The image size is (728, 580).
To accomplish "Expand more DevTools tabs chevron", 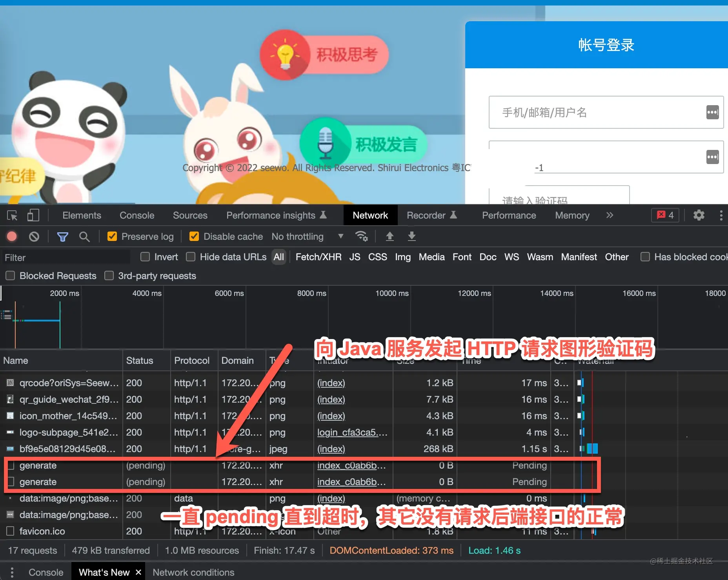I will [610, 215].
